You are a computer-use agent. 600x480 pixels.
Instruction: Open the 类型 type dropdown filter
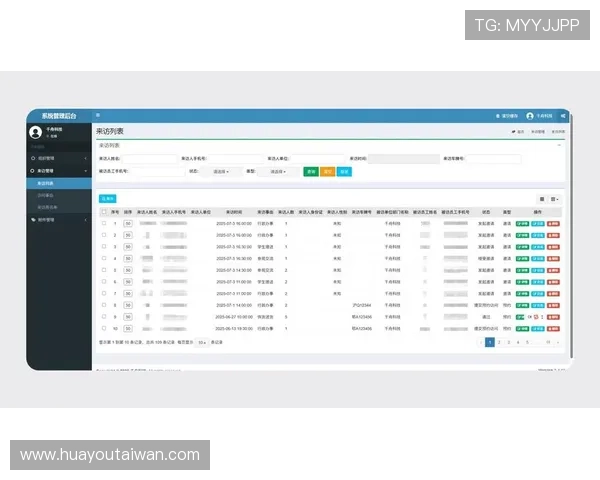(279, 171)
